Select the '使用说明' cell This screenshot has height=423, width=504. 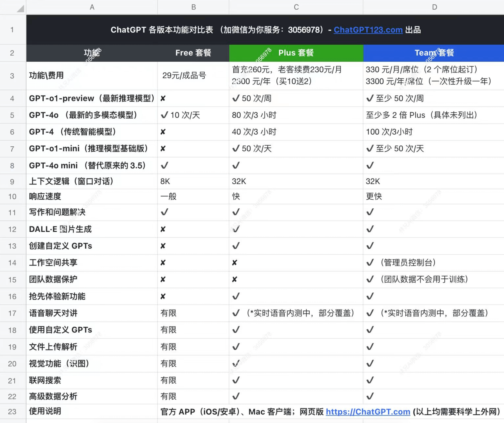92,412
